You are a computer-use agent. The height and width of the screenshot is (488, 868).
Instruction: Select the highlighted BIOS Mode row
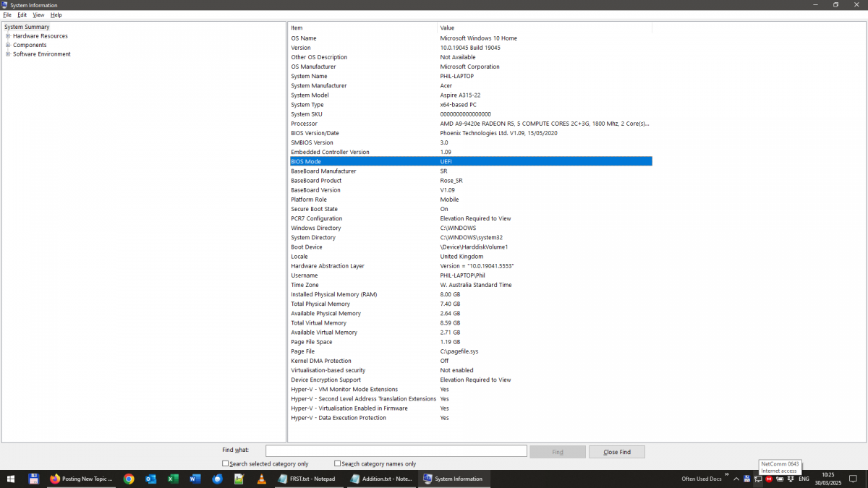tap(470, 162)
